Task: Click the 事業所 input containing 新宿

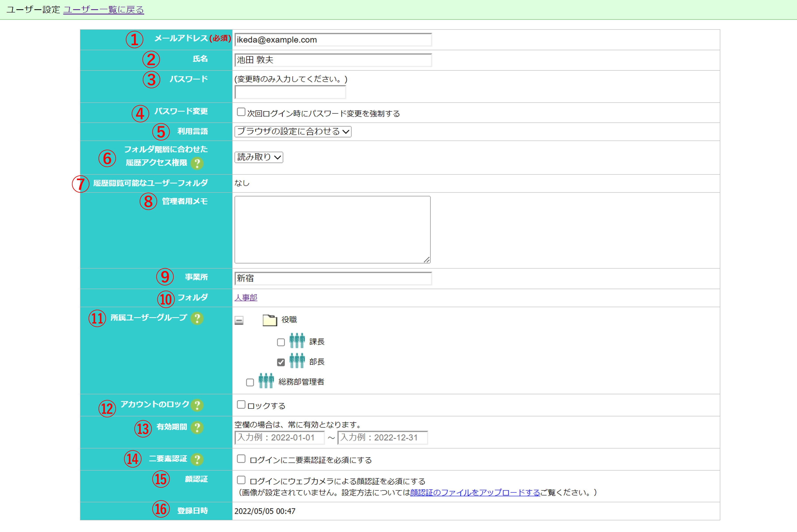Action: click(x=333, y=279)
